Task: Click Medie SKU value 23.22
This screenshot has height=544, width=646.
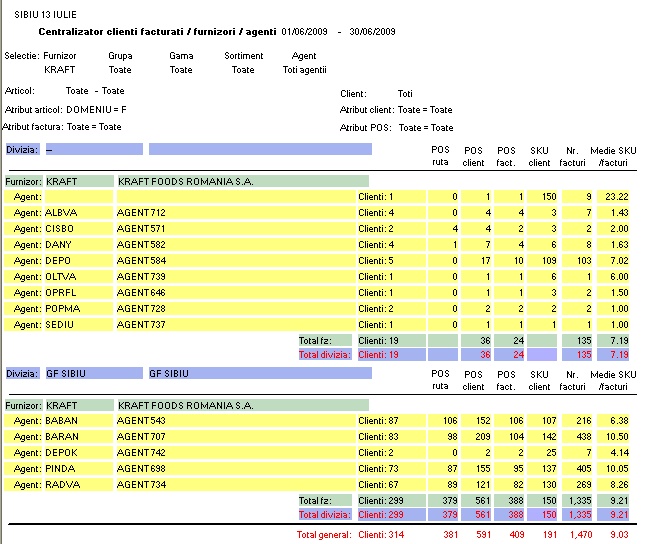Action: (x=613, y=197)
